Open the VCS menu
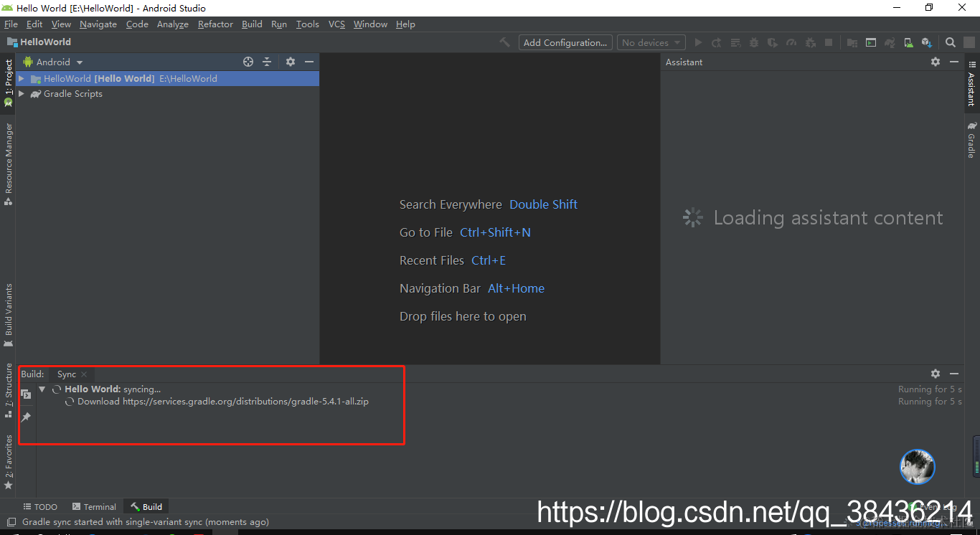Viewport: 980px width, 535px height. tap(336, 24)
